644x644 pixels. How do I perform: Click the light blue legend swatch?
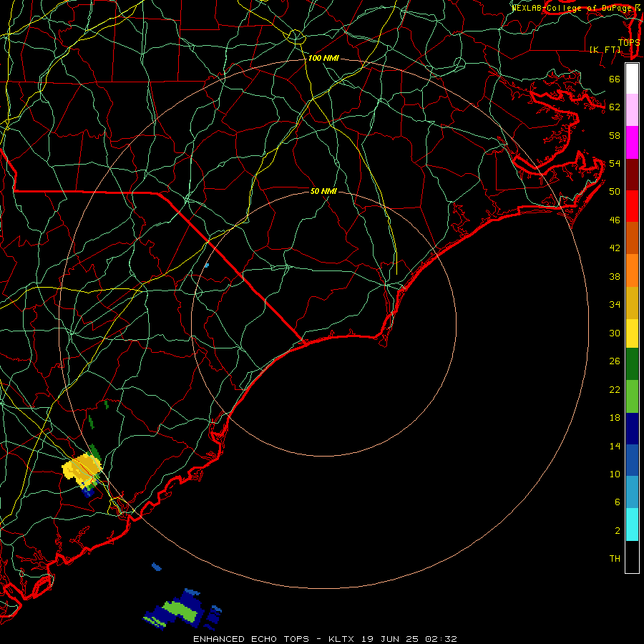(x=632, y=492)
